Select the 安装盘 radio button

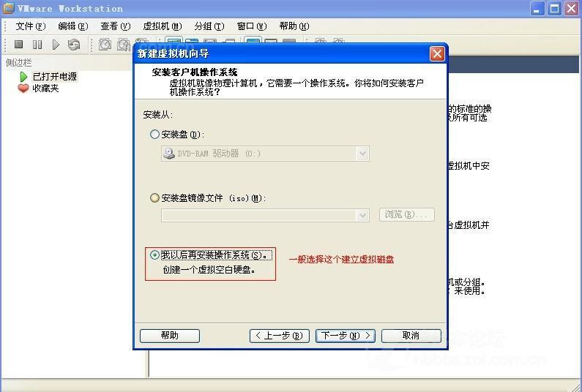pos(154,135)
